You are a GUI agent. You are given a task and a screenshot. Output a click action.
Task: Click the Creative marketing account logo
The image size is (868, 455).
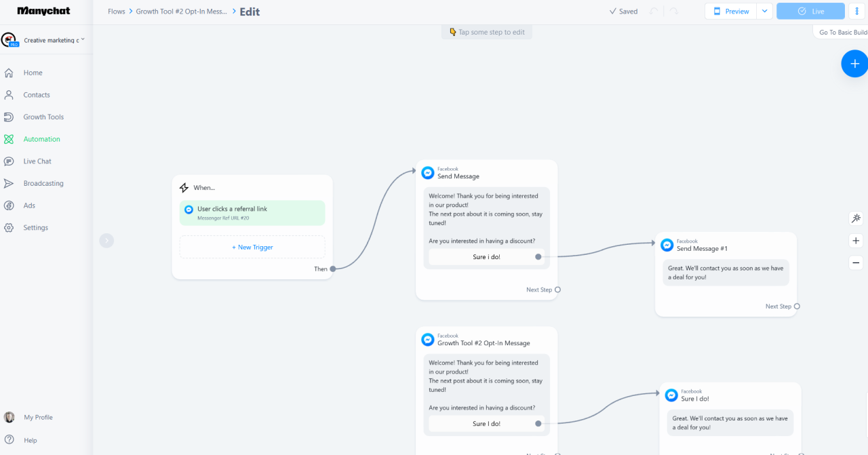coord(10,40)
